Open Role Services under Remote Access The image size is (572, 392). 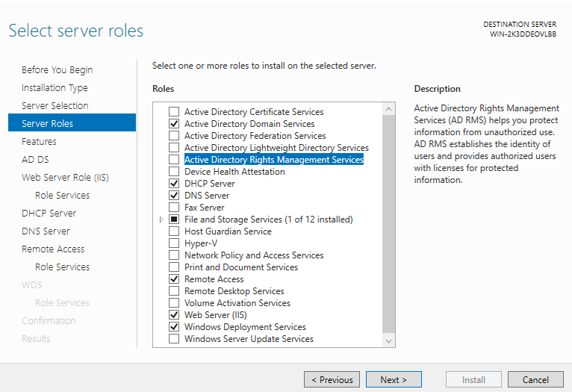pyautogui.click(x=63, y=267)
